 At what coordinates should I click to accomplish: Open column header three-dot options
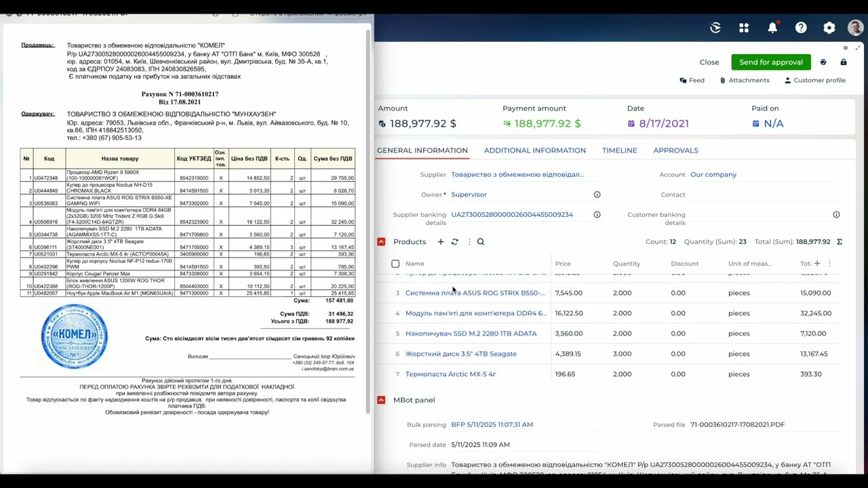click(x=829, y=264)
